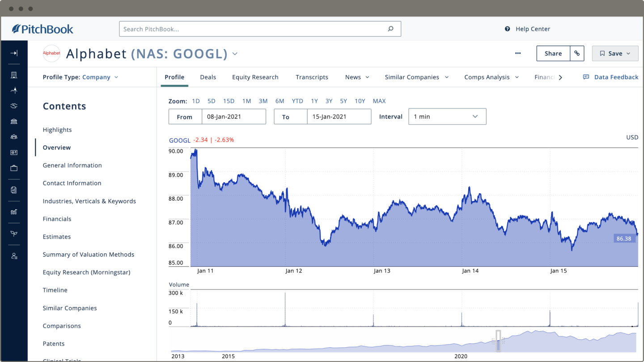Switch to the Transcripts tab
The width and height of the screenshot is (644, 362).
pos(312,77)
